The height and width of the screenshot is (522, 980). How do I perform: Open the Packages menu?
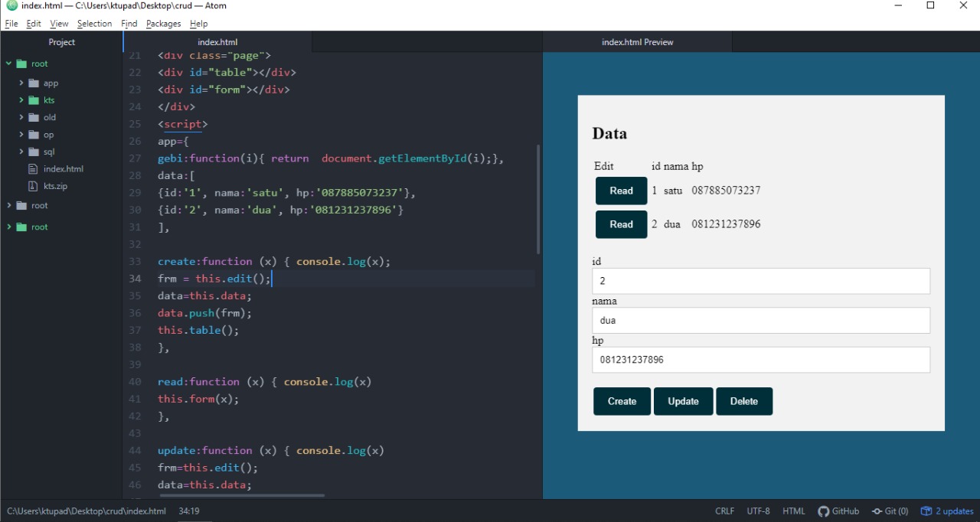[x=163, y=24]
